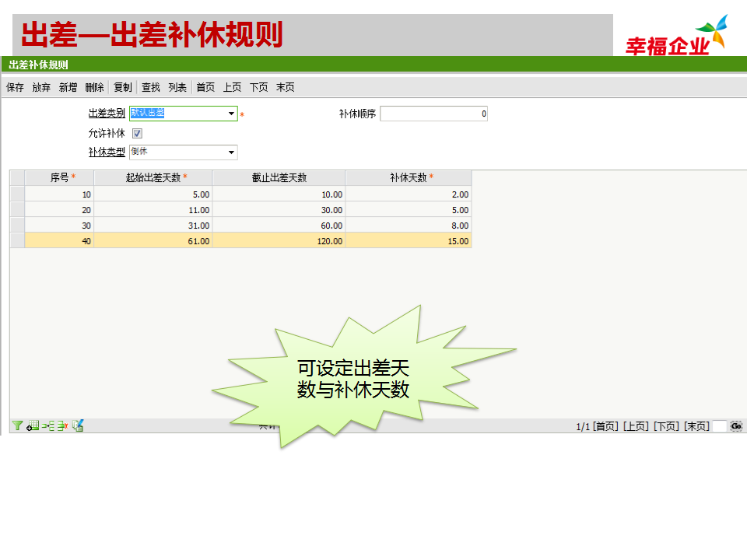This screenshot has height=560, width=747.
Task: Open 查找 search from the toolbar
Action: point(150,87)
